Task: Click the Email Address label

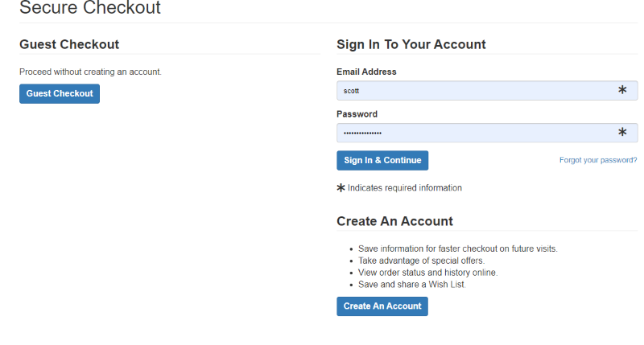Action: coord(366,72)
